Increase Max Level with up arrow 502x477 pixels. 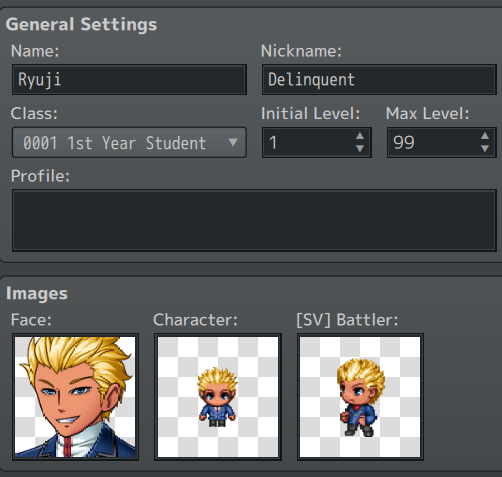pyautogui.click(x=485, y=136)
